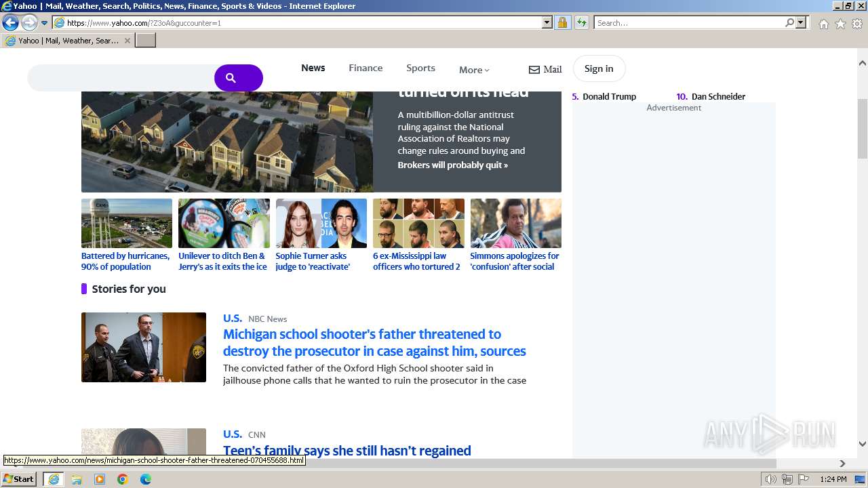868x488 pixels.
Task: Open the Simmons photo thumbnail
Action: pos(515,223)
